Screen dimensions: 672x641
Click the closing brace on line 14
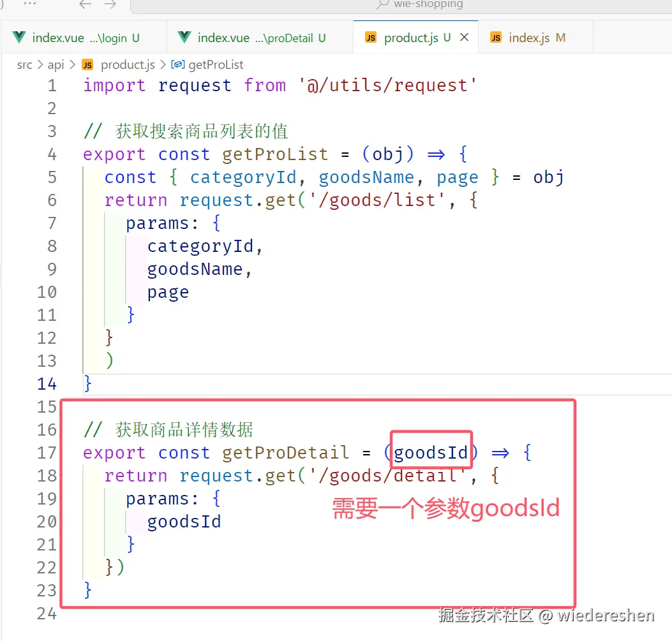tap(88, 383)
